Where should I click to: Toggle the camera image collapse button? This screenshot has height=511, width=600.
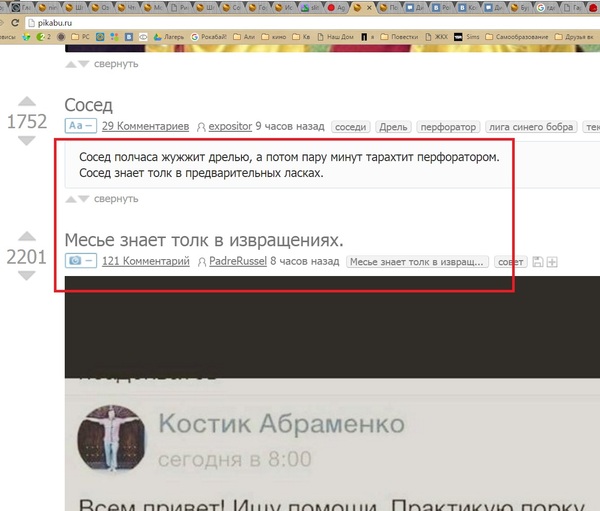coord(81,261)
